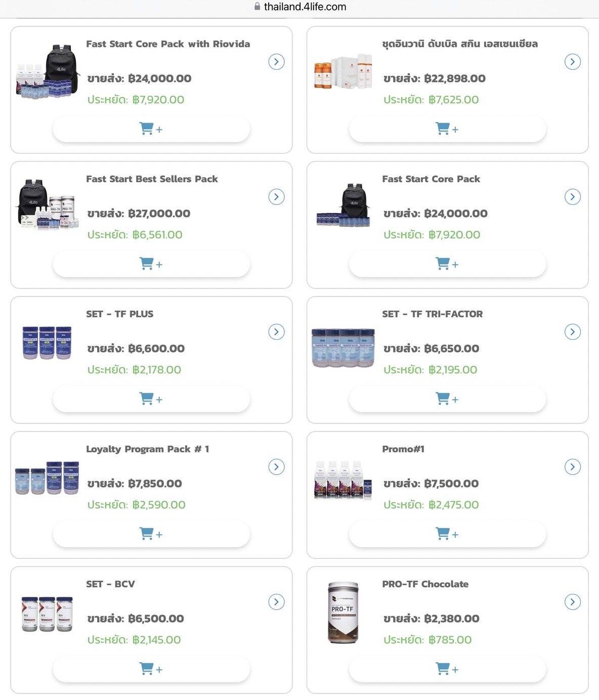Add Fast Start Best Sellers Pack to cart

point(151,264)
